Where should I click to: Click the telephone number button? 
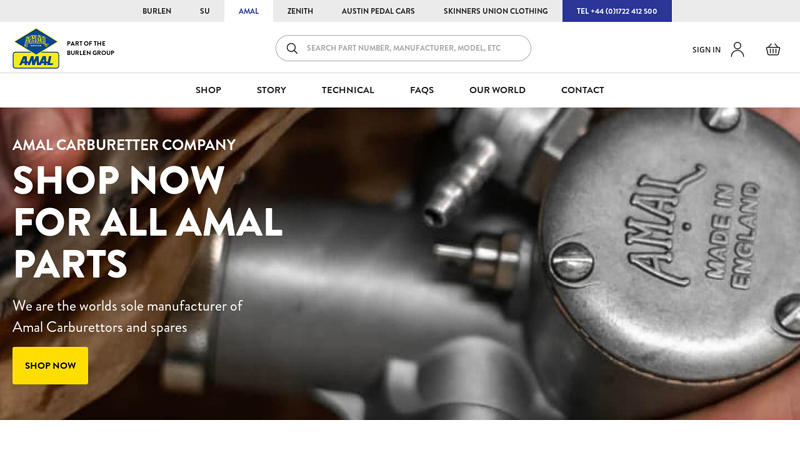(x=617, y=11)
